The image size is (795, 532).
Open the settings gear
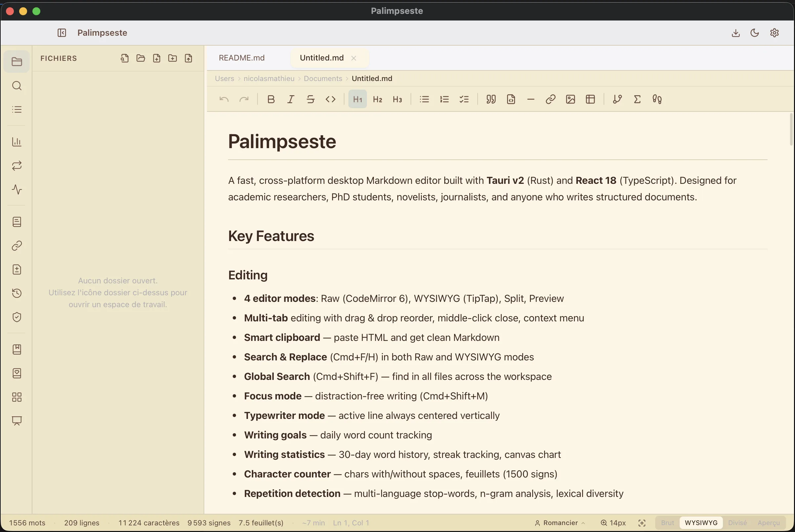(x=774, y=33)
